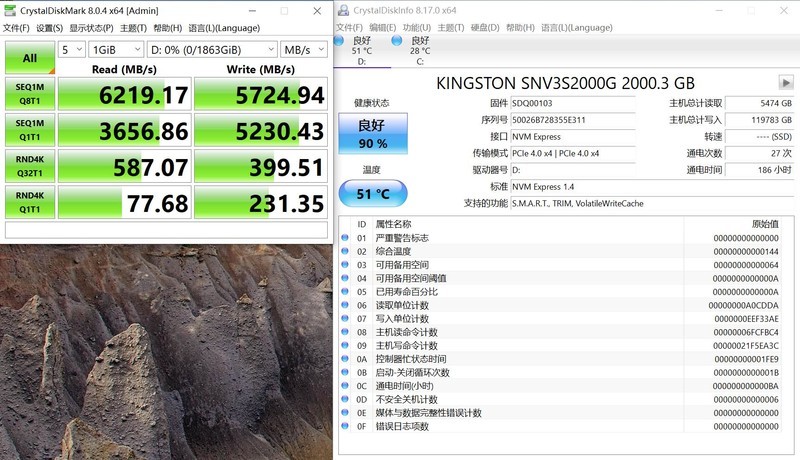Start the RND4K Q32T1 test
This screenshot has height=460, width=800.
pos(30,166)
